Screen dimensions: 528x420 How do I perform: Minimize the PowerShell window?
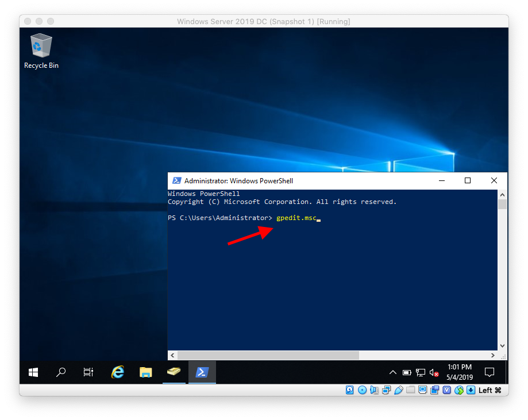(x=442, y=181)
